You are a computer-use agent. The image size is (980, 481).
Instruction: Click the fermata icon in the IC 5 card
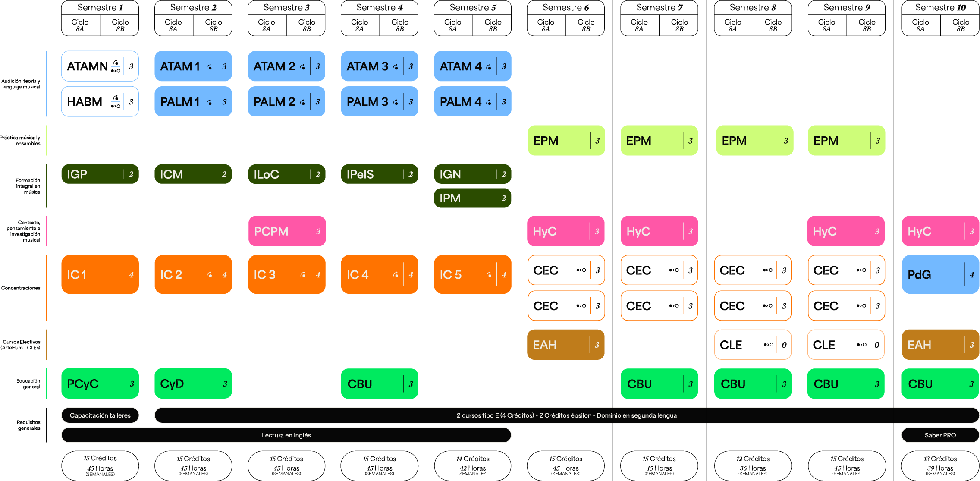pyautogui.click(x=489, y=274)
